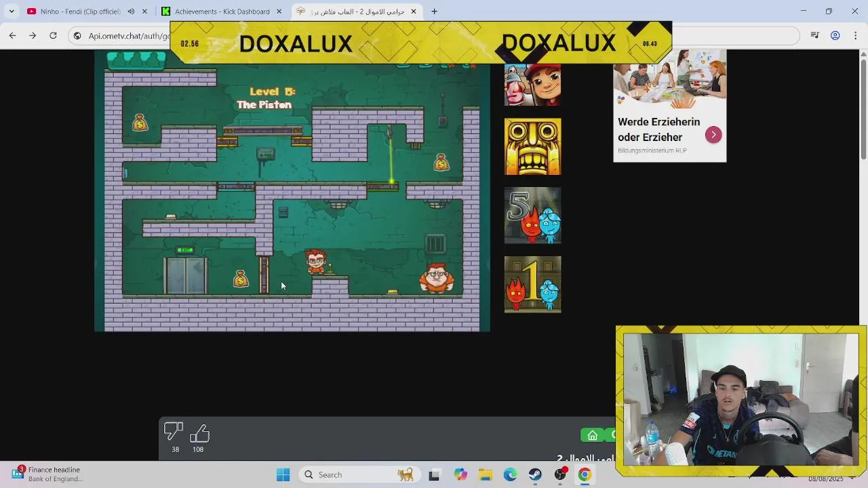Switch to Achievements - Kick Dashboard tab
Screen dimensions: 868x488
point(222,12)
